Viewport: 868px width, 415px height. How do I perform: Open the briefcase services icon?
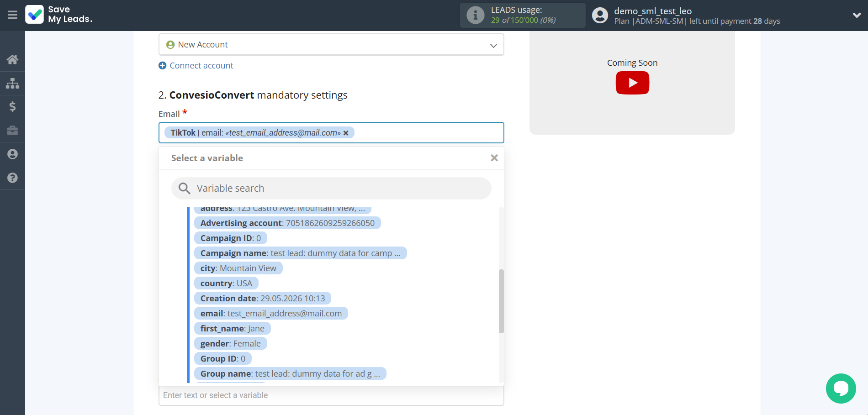click(x=12, y=131)
